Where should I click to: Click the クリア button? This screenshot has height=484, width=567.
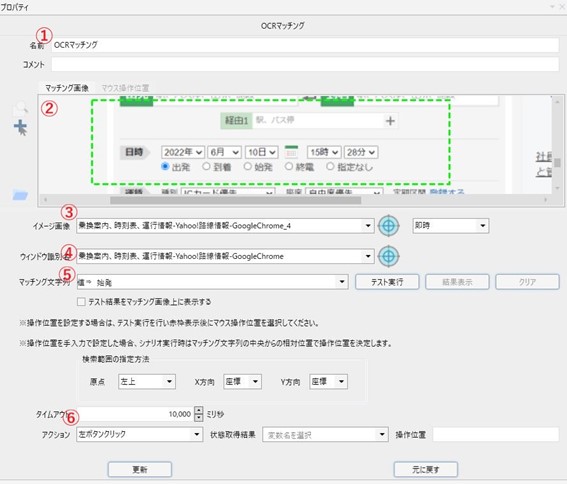(528, 282)
